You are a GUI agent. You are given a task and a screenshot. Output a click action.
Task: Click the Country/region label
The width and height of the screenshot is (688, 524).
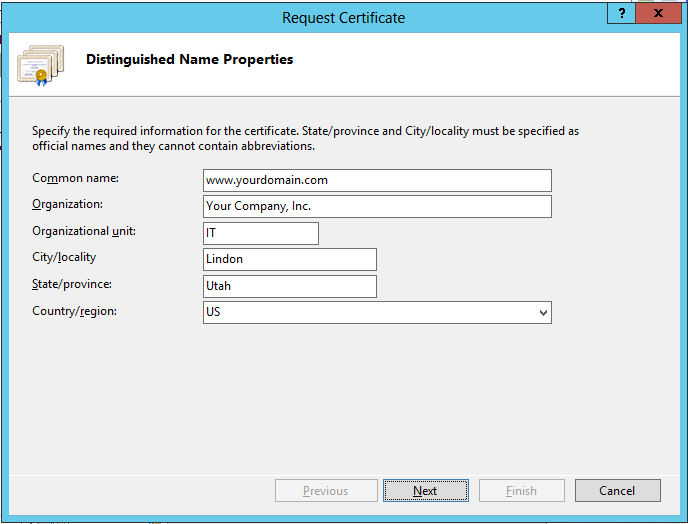pos(74,311)
